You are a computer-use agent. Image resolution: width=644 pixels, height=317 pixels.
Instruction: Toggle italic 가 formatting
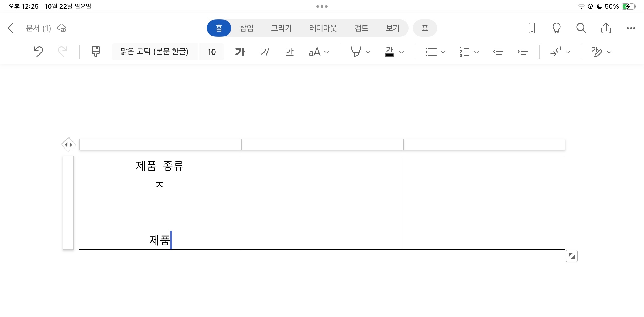(265, 52)
